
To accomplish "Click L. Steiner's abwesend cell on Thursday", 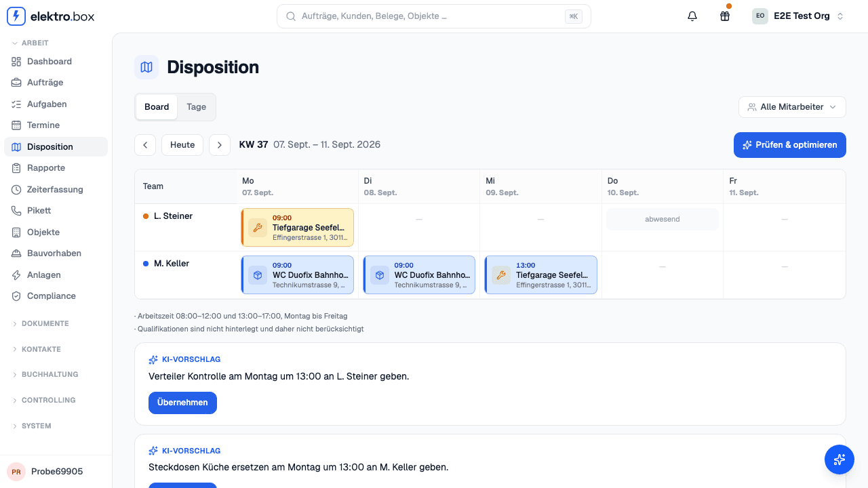I will 663,220.
